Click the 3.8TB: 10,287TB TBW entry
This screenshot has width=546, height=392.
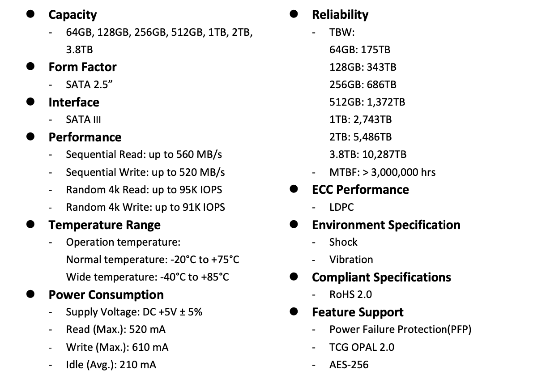[368, 154]
